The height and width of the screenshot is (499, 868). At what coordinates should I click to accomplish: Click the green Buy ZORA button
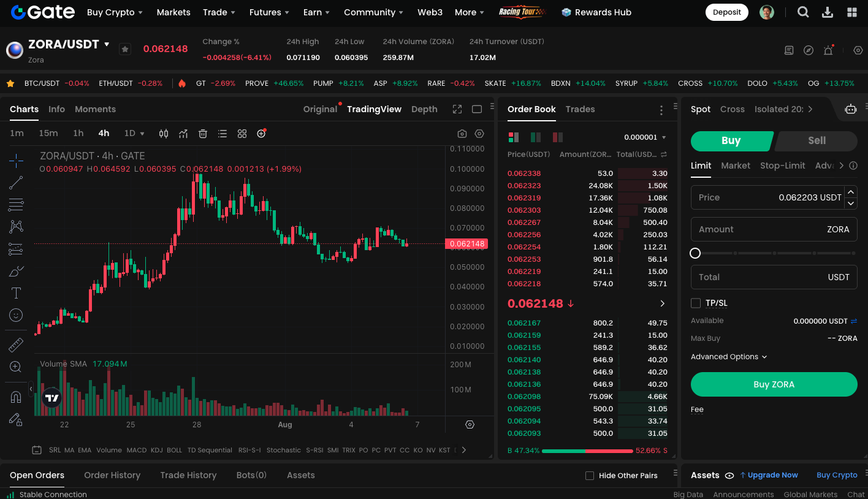(774, 384)
